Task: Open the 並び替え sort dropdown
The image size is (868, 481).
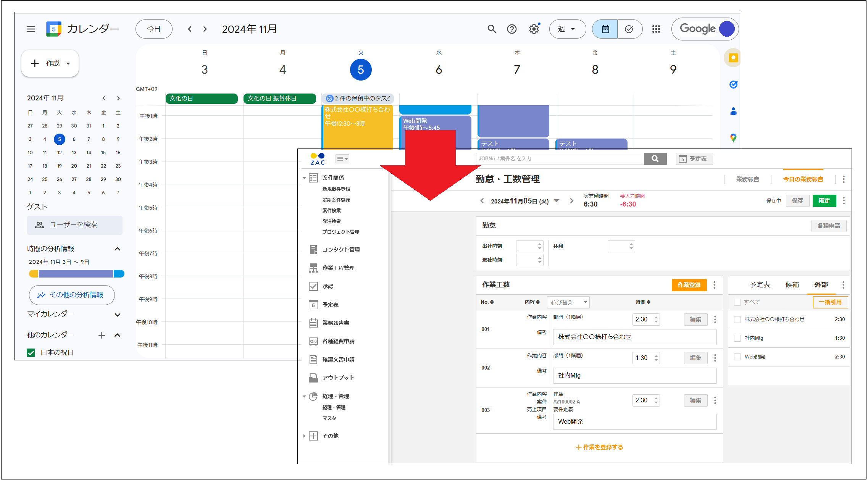Action: [x=568, y=302]
